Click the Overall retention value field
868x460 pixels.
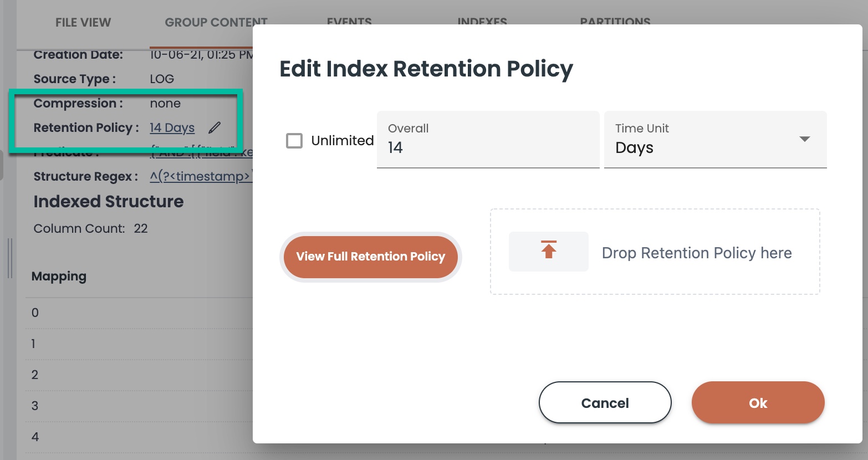click(x=488, y=140)
